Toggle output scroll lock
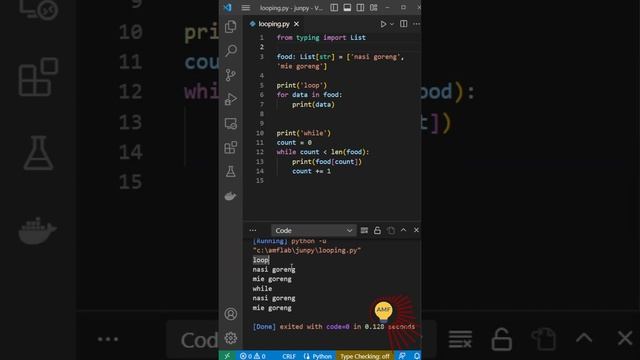 point(377,231)
